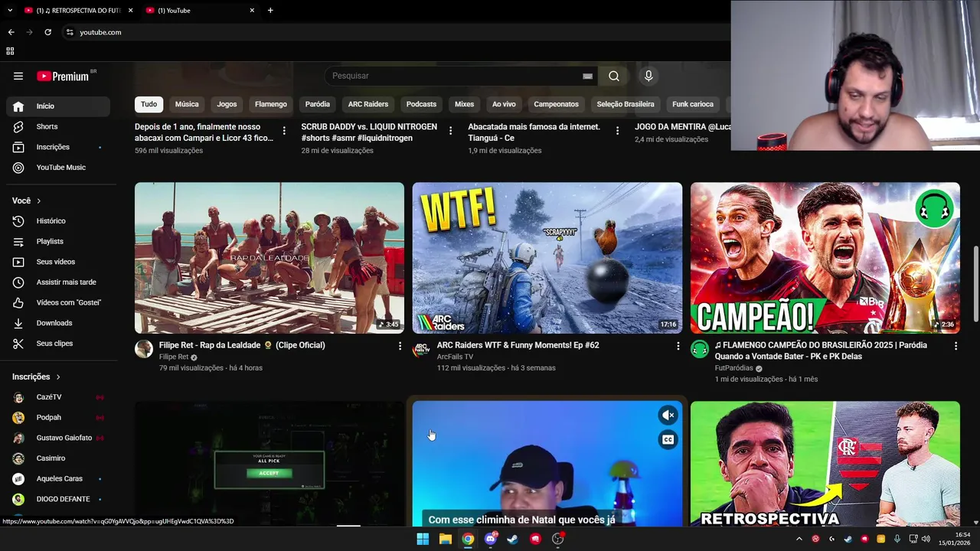Open the ARC Raiders WTF video thumbnail
This screenshot has width=980, height=551.
(x=547, y=258)
